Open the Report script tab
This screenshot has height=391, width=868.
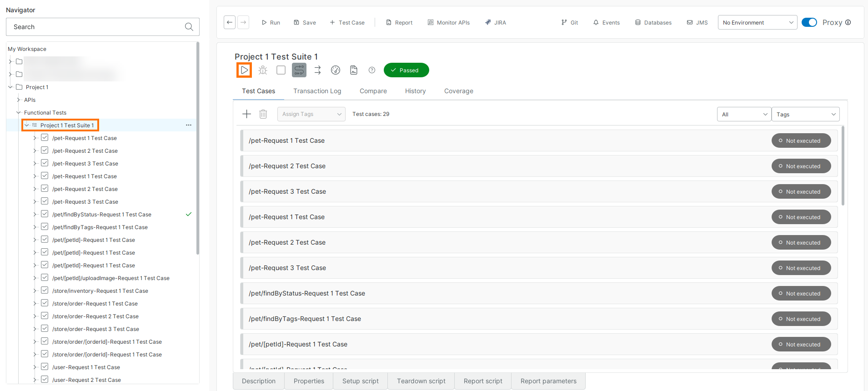(483, 381)
